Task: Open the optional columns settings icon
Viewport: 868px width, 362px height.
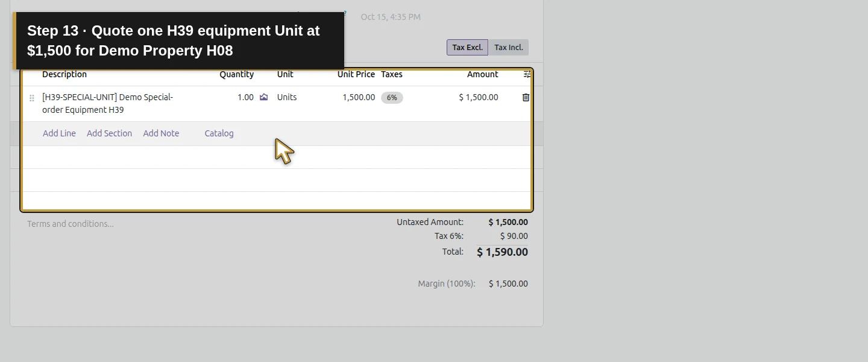Action: pyautogui.click(x=527, y=74)
